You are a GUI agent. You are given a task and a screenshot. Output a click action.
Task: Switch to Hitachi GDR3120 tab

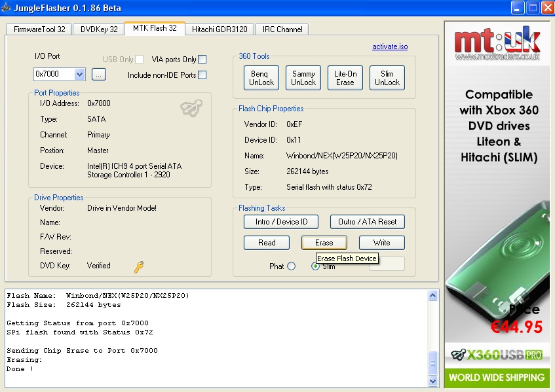click(220, 29)
